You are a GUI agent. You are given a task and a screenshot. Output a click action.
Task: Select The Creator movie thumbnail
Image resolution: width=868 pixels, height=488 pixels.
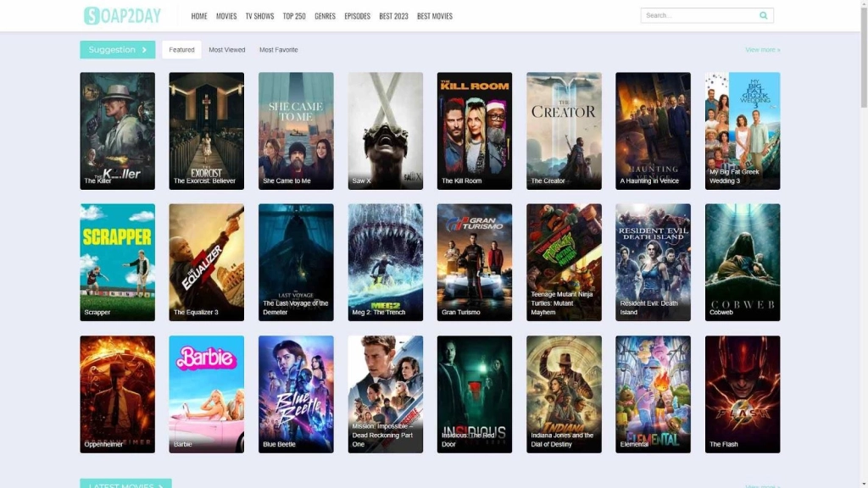pos(564,130)
